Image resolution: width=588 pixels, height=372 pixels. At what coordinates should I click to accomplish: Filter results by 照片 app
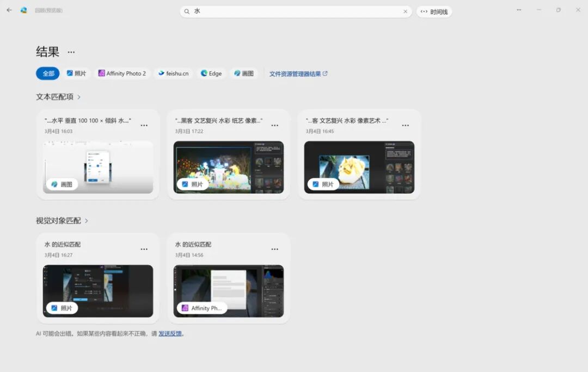coord(77,73)
